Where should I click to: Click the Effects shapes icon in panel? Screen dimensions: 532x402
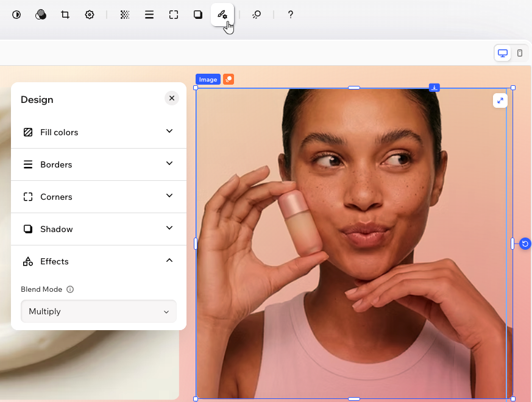(x=28, y=261)
